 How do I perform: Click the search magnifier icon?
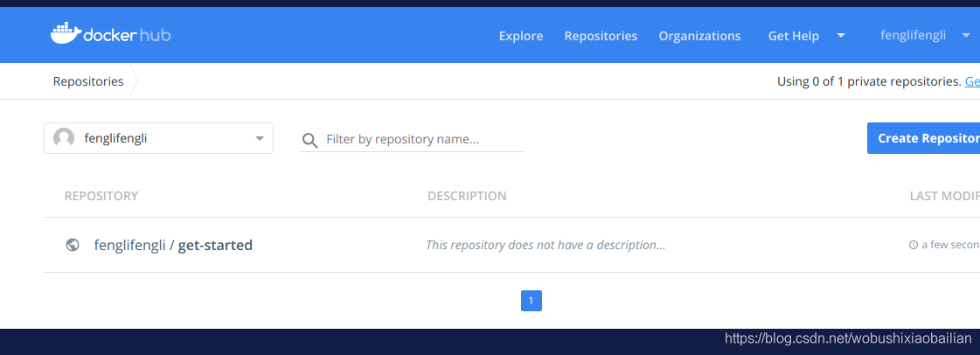(x=309, y=140)
